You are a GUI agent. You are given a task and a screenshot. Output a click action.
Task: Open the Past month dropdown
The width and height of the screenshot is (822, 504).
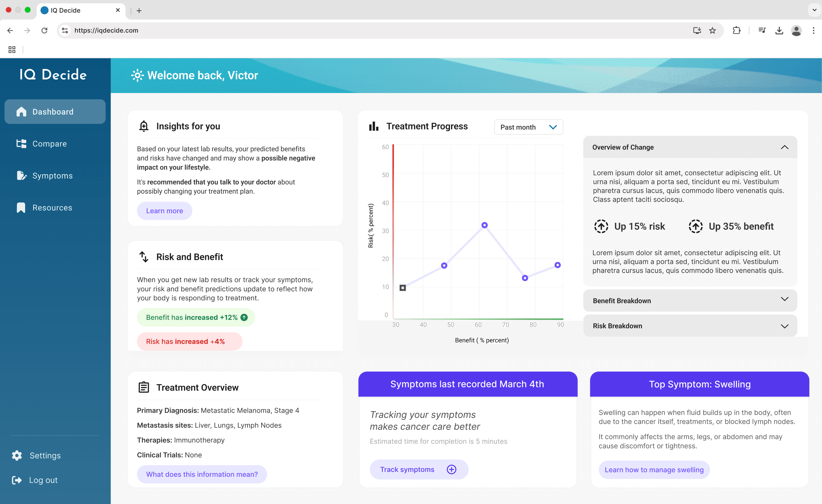(x=528, y=127)
